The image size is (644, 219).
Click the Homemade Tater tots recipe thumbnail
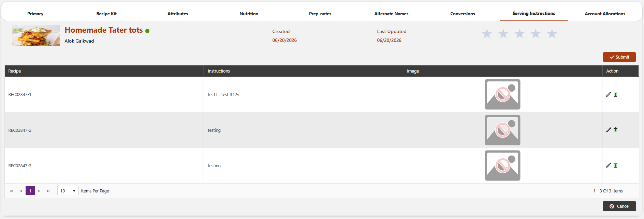pos(36,35)
